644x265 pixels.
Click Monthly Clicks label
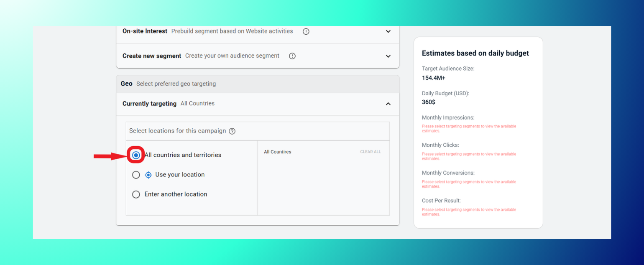click(440, 145)
